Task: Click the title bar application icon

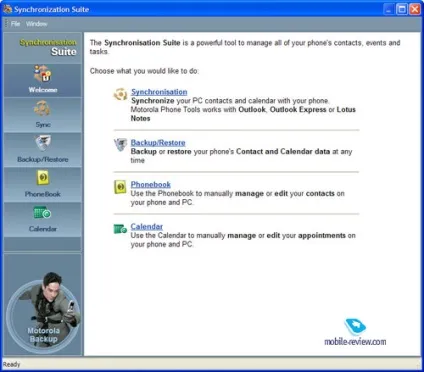Action: 7,9
